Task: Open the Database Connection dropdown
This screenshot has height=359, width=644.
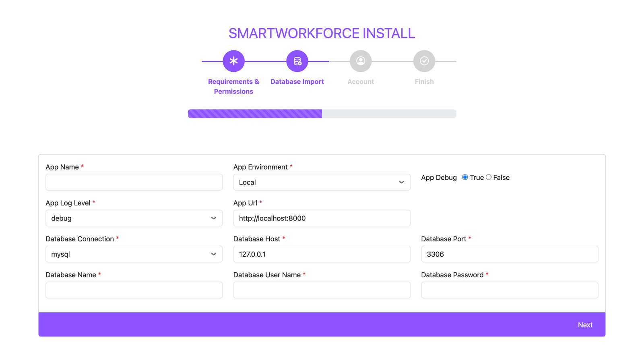Action: [x=134, y=254]
